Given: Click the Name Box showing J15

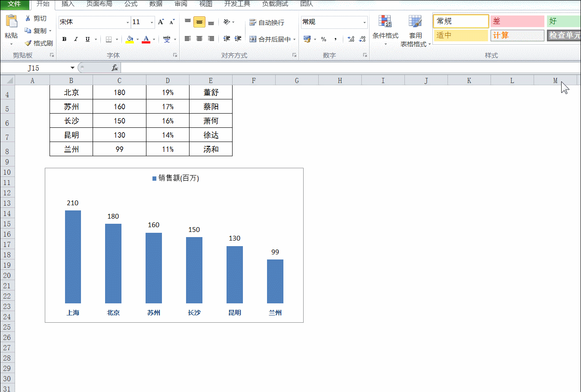Looking at the screenshot, I should (x=39, y=68).
